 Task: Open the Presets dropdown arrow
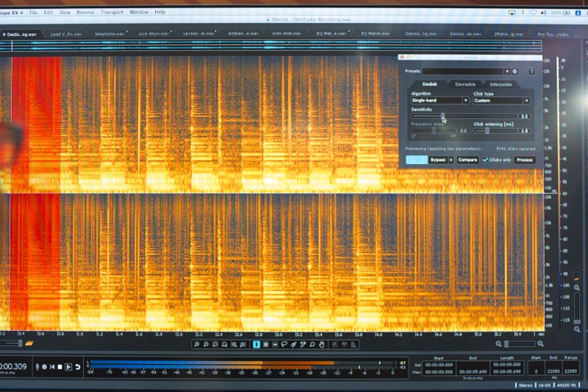[507, 71]
